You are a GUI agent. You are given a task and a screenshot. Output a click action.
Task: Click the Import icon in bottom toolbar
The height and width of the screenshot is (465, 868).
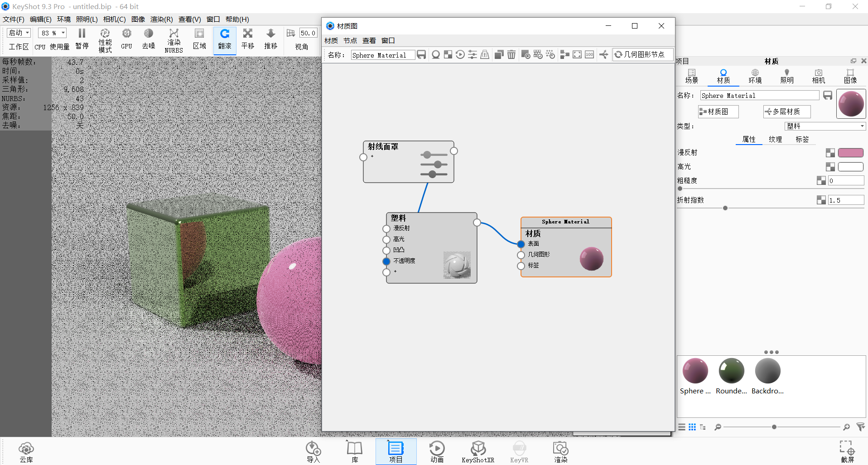(313, 452)
